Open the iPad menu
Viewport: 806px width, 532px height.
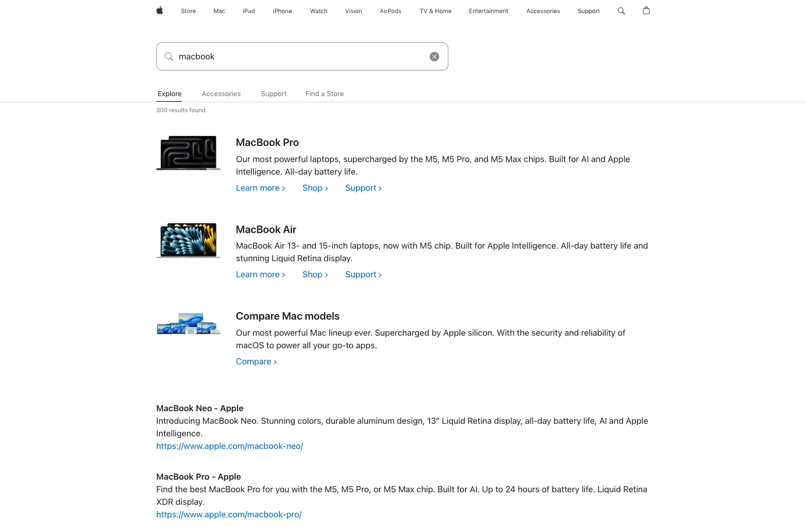pyautogui.click(x=249, y=11)
